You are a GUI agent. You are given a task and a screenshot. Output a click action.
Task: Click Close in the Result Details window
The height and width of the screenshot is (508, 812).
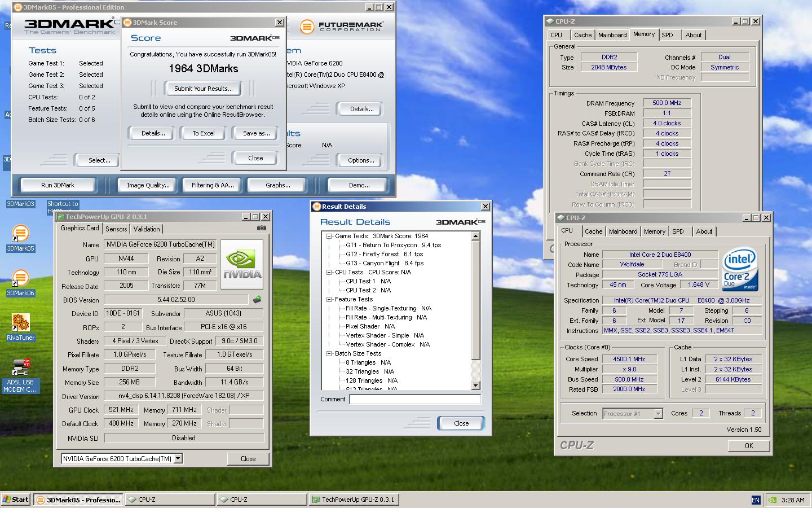[x=461, y=423]
